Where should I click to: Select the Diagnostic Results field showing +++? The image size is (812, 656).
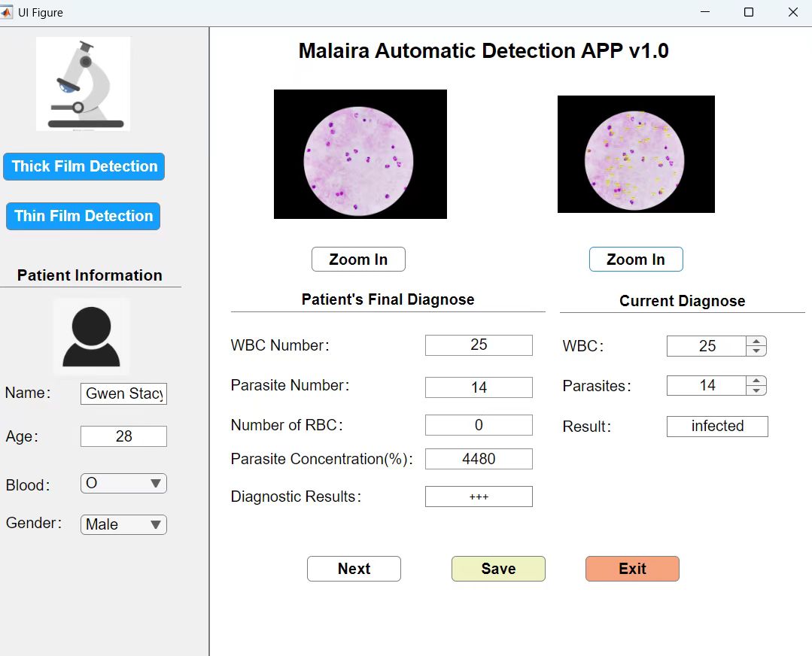[x=479, y=496]
